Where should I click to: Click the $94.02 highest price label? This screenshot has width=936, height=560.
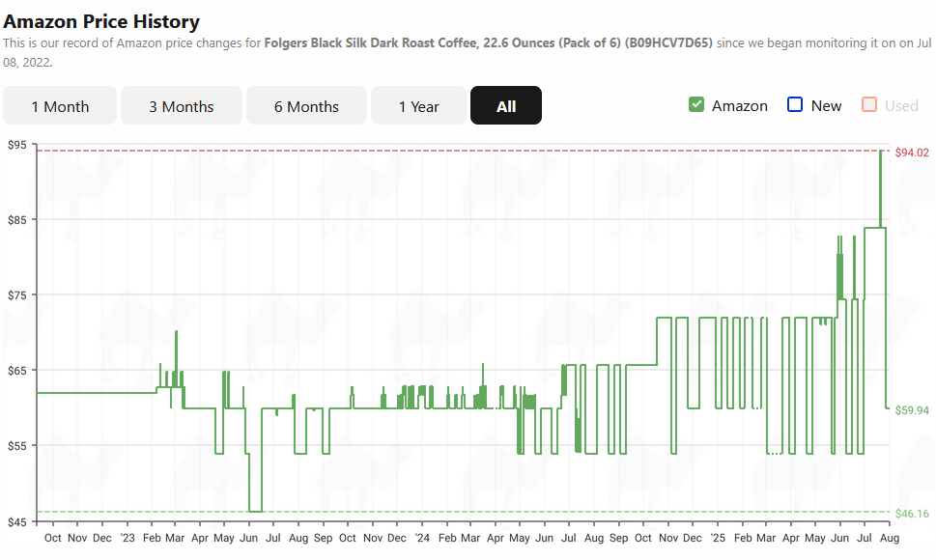coord(912,153)
